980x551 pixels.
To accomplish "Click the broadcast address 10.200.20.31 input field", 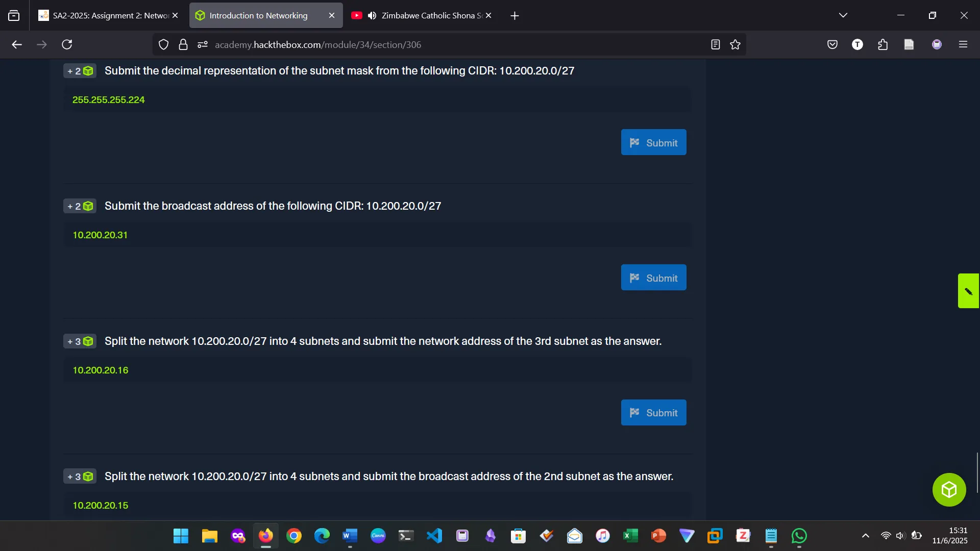I will [x=378, y=235].
